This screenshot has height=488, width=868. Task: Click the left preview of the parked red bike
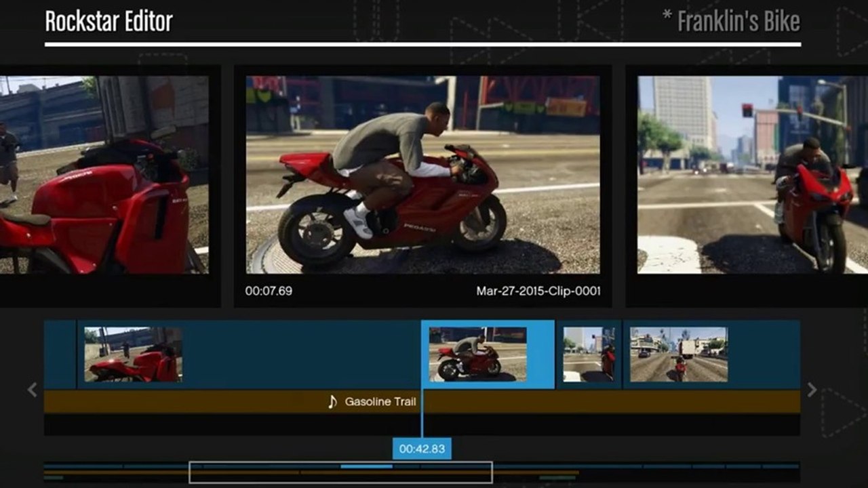tap(104, 175)
